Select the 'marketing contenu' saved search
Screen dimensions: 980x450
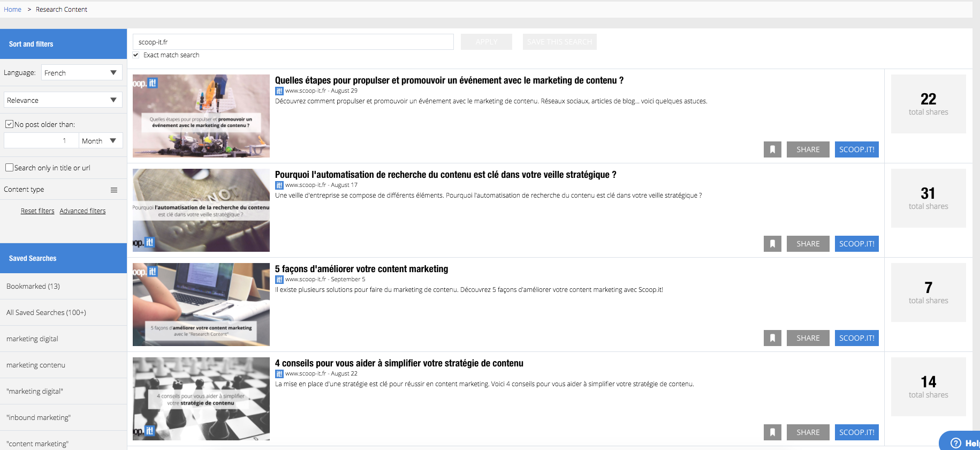[63, 365]
